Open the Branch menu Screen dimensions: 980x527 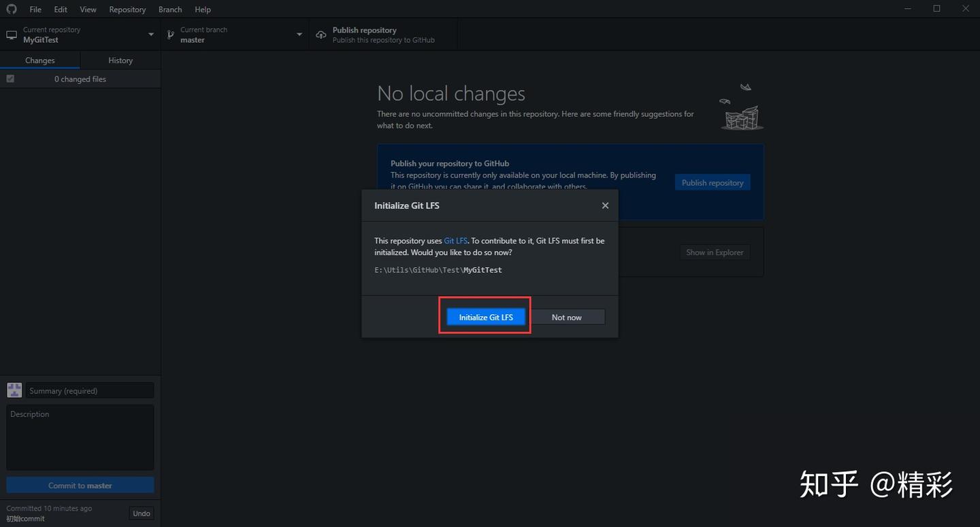coord(170,10)
